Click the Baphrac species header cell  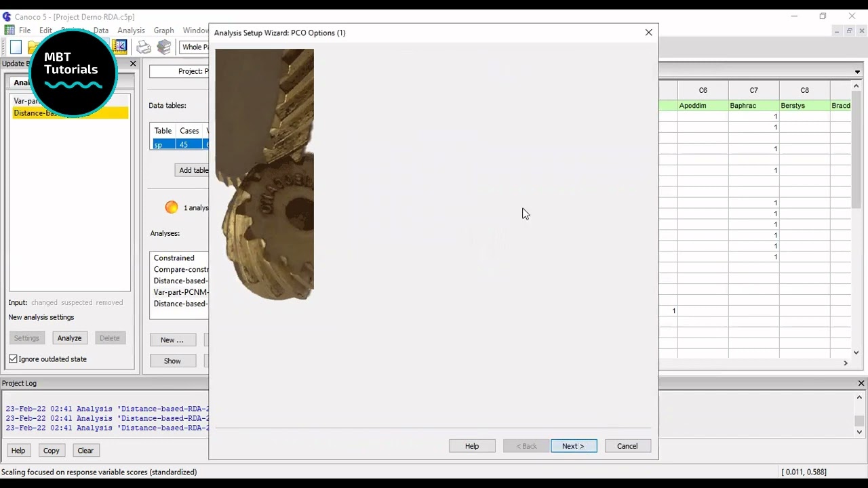click(x=754, y=106)
